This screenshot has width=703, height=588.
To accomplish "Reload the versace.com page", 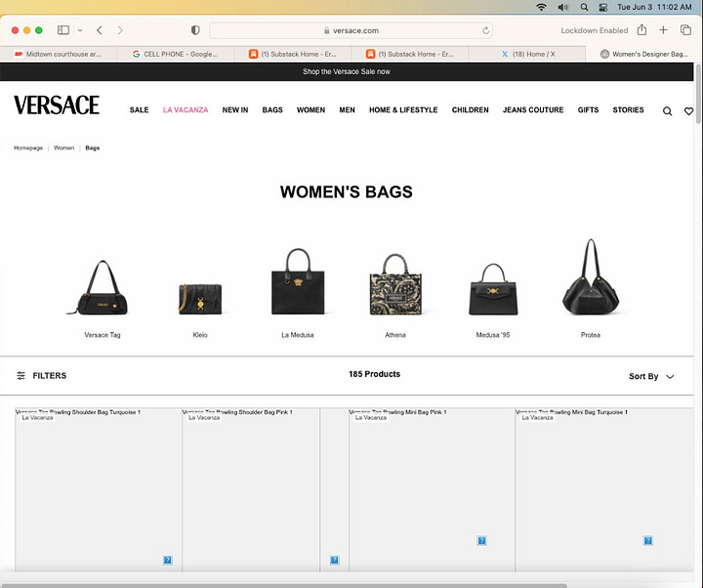I will (x=485, y=30).
